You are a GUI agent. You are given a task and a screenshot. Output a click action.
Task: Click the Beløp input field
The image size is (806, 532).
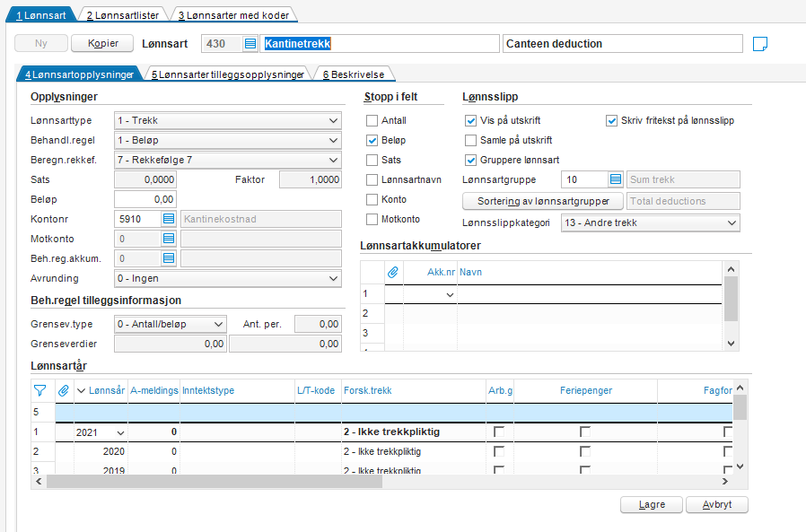145,198
